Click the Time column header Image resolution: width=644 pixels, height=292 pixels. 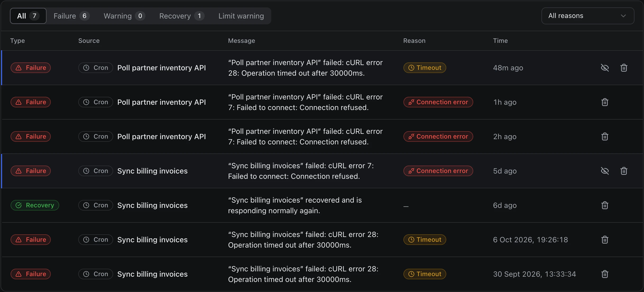(x=500, y=41)
